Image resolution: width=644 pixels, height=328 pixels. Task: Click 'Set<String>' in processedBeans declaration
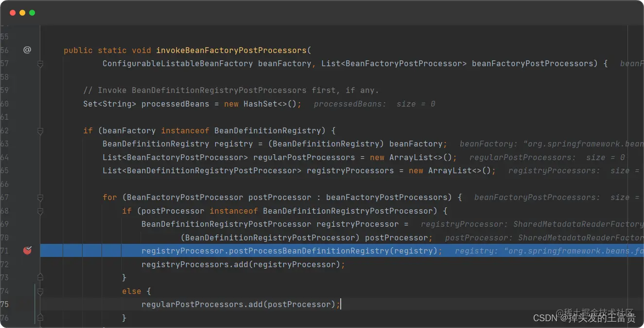[110, 104]
